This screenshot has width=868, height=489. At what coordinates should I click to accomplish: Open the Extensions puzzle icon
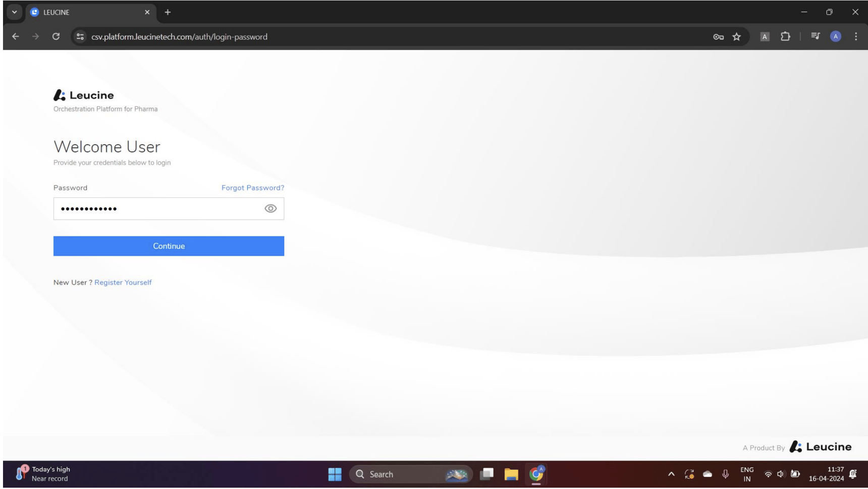click(785, 36)
